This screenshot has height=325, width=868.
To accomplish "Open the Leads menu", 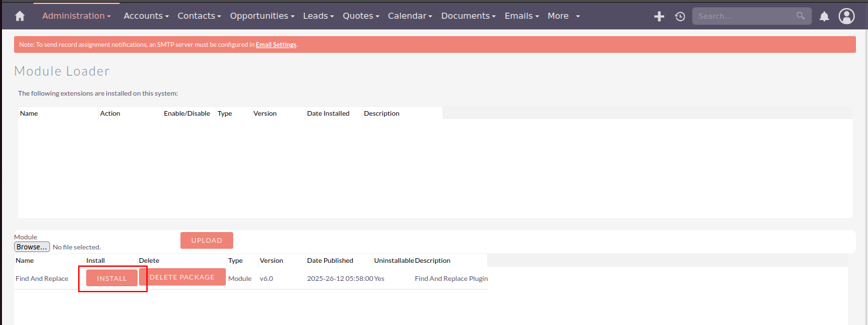I will 318,16.
